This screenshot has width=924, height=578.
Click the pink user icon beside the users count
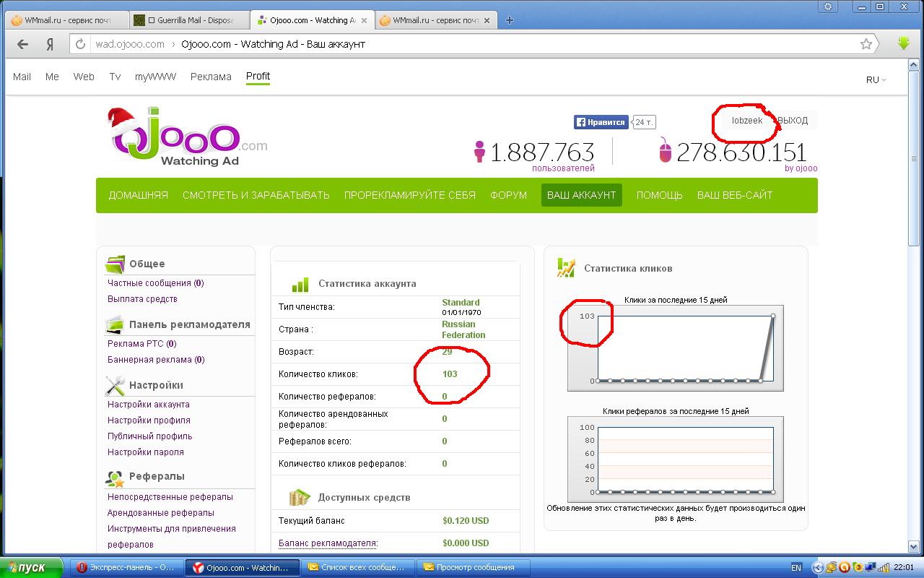tap(479, 152)
